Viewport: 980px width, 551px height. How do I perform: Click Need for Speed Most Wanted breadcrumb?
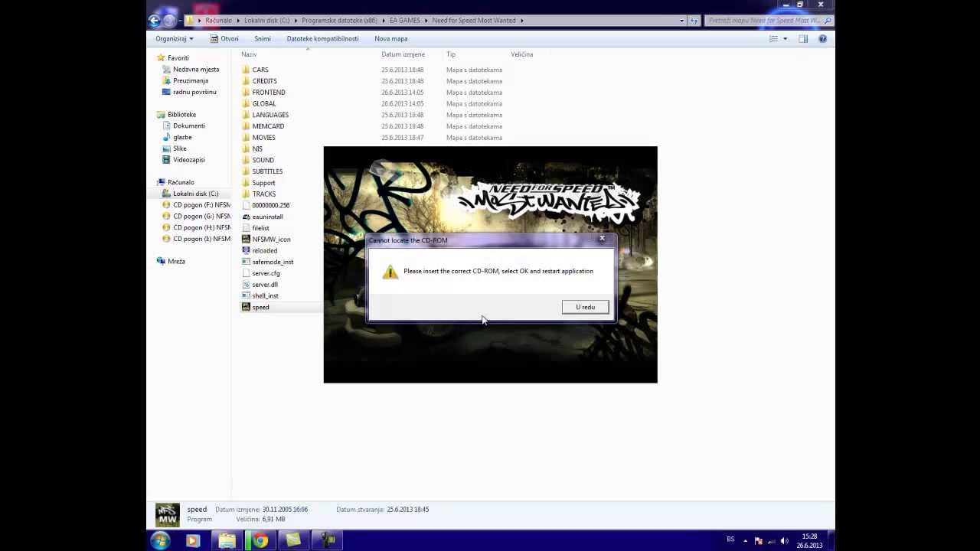click(x=474, y=21)
